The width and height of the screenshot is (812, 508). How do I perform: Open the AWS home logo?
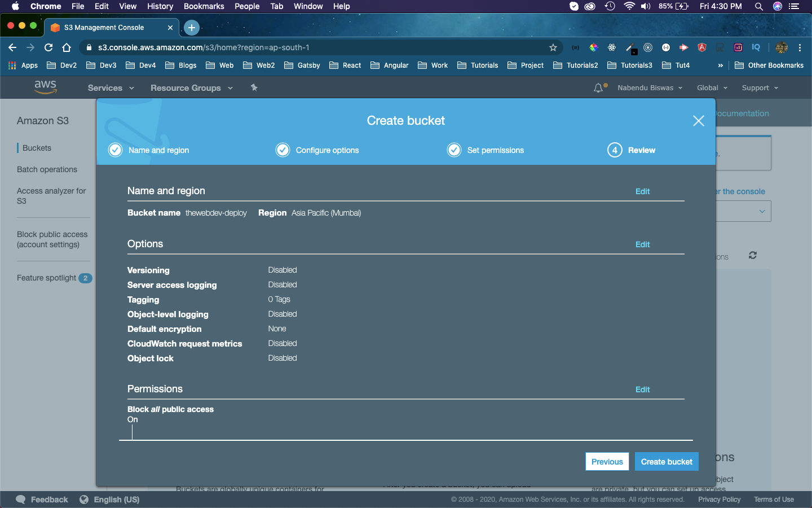point(45,87)
